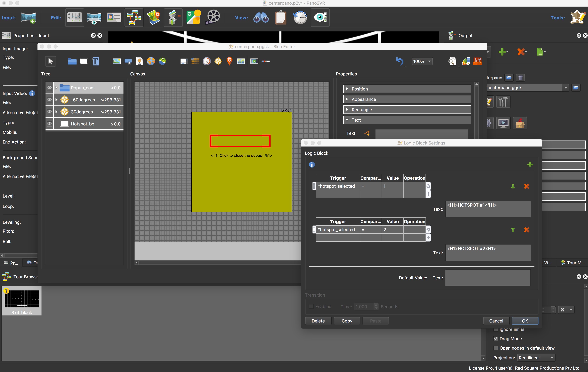588x372 pixels.
Task: Expand the Rectangle properties section
Action: (x=407, y=110)
